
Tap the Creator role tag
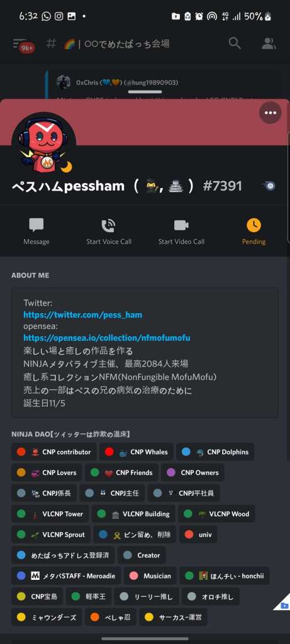[142, 555]
